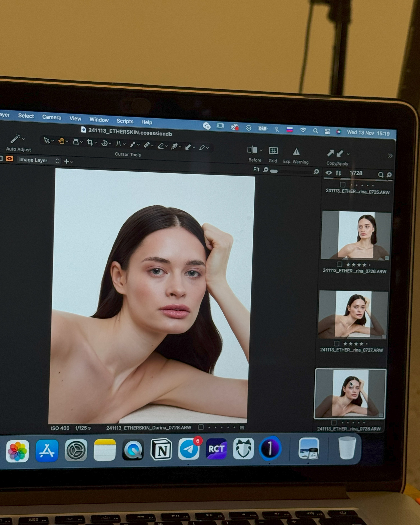Adjust the viewer zoom slider
Viewport: 420px width, 525px height.
pyautogui.click(x=274, y=171)
